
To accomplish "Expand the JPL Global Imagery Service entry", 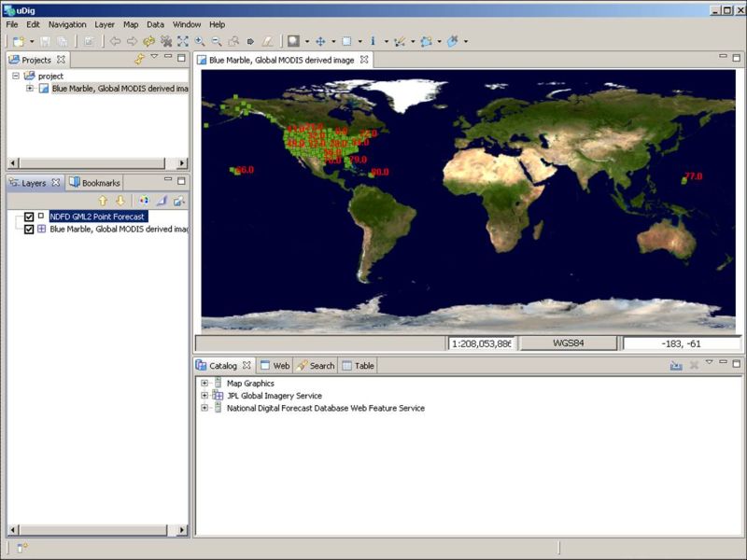I will pos(204,395).
